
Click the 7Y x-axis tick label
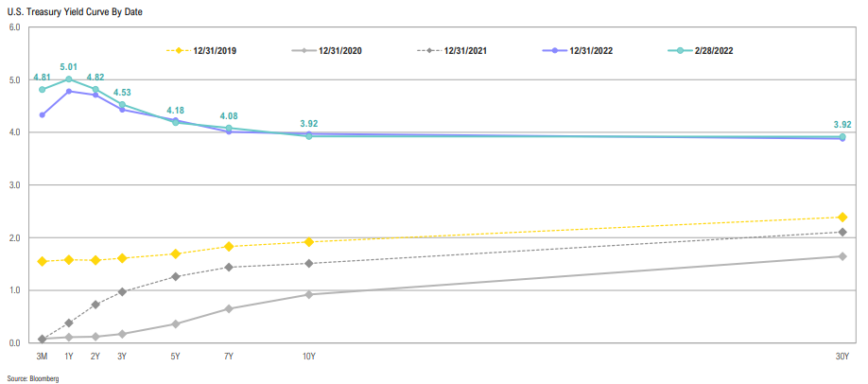click(x=229, y=357)
